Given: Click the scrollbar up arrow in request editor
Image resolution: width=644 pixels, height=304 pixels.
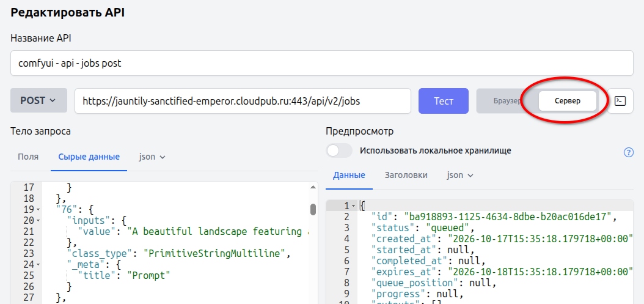Looking at the screenshot, I should 313,187.
